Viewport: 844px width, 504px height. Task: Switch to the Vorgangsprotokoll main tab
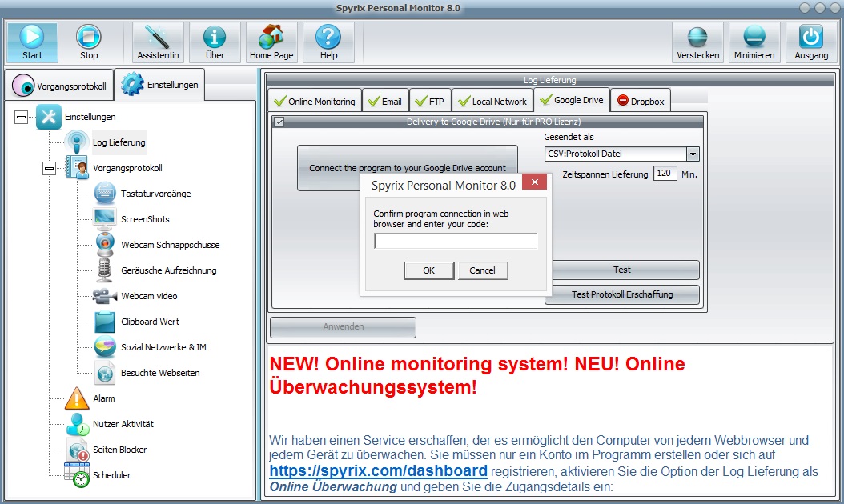60,86
